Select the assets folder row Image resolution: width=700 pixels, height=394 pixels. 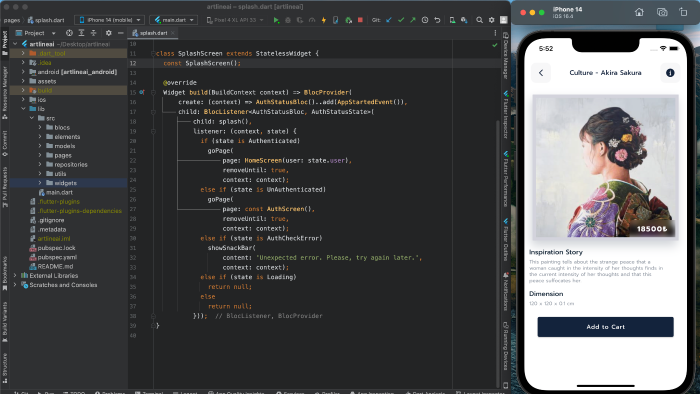coord(68,81)
